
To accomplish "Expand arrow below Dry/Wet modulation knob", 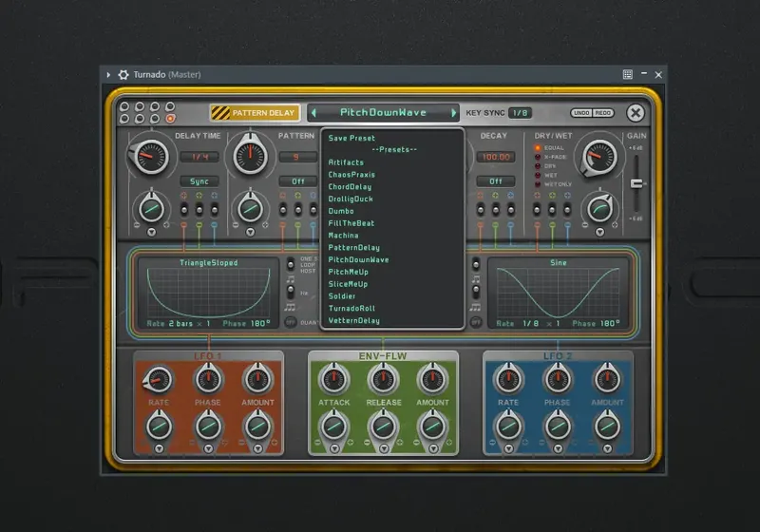I will [x=600, y=232].
